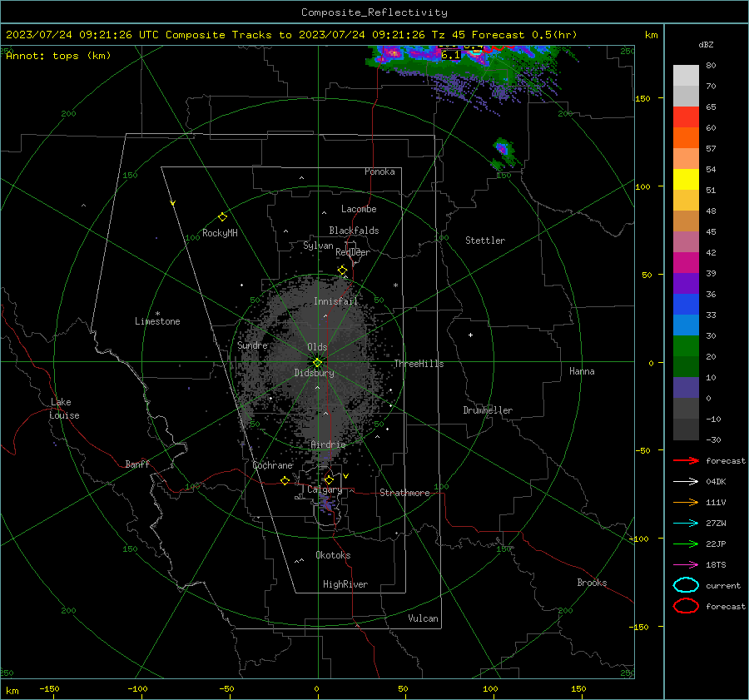Select the blue 33–36 dBZ swatch
Image resolution: width=749 pixels, height=700 pixels.
click(x=686, y=305)
